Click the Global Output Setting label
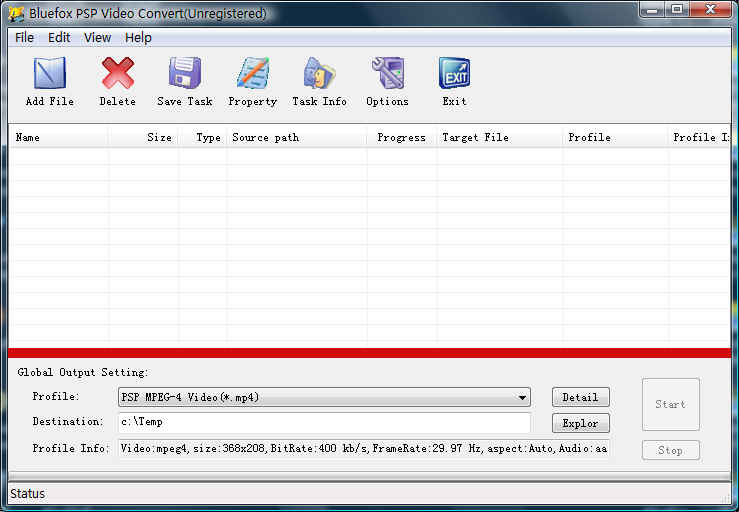The image size is (739, 512). (83, 372)
